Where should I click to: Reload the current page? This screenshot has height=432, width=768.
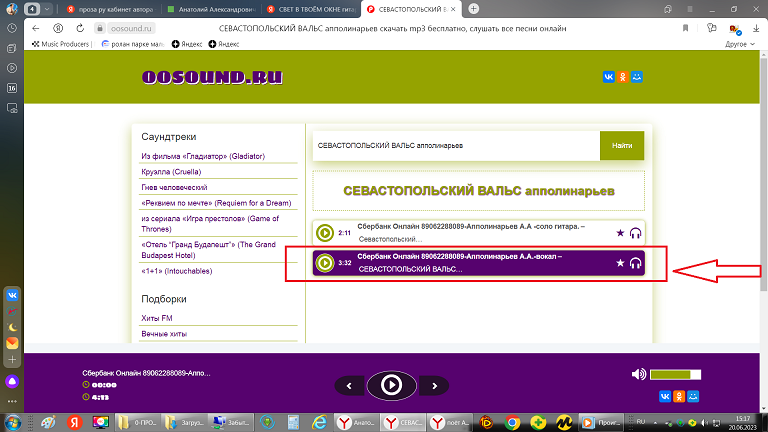[x=80, y=28]
